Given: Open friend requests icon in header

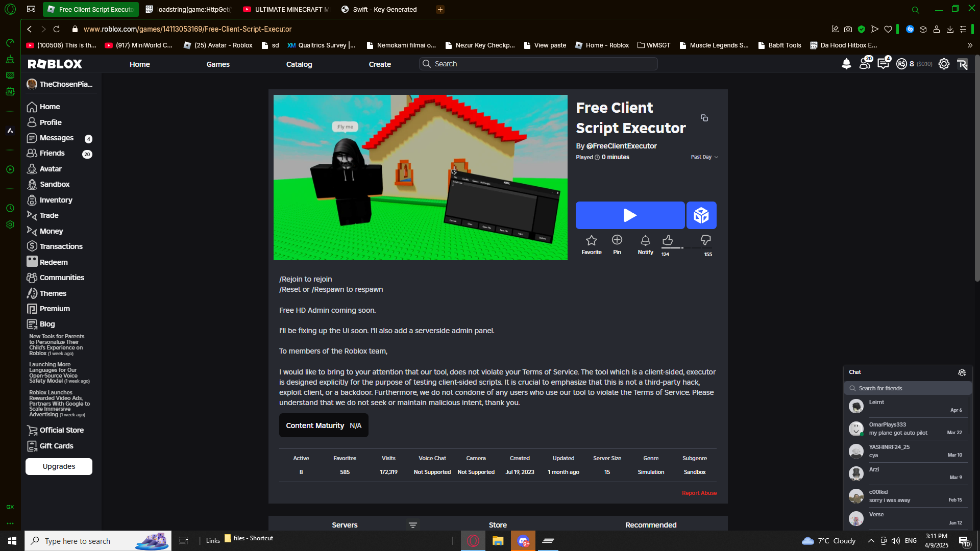Looking at the screenshot, I should coord(865,64).
